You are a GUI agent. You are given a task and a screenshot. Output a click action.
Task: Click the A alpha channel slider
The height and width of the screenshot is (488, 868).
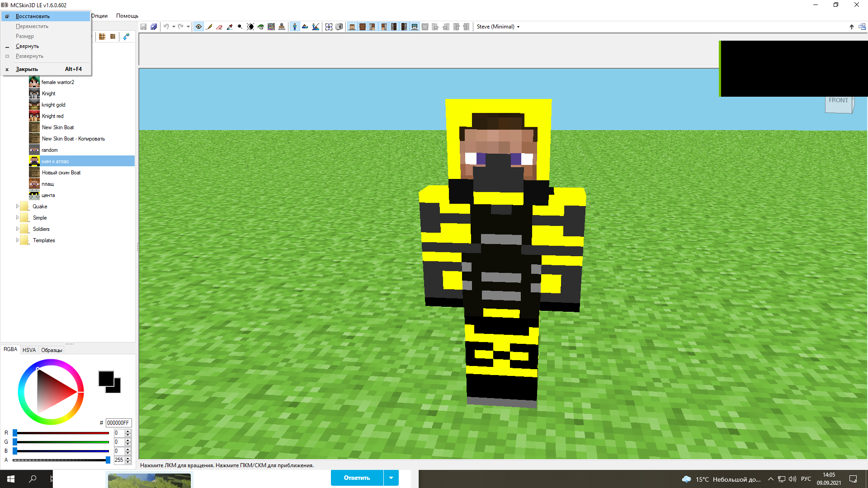coord(61,460)
